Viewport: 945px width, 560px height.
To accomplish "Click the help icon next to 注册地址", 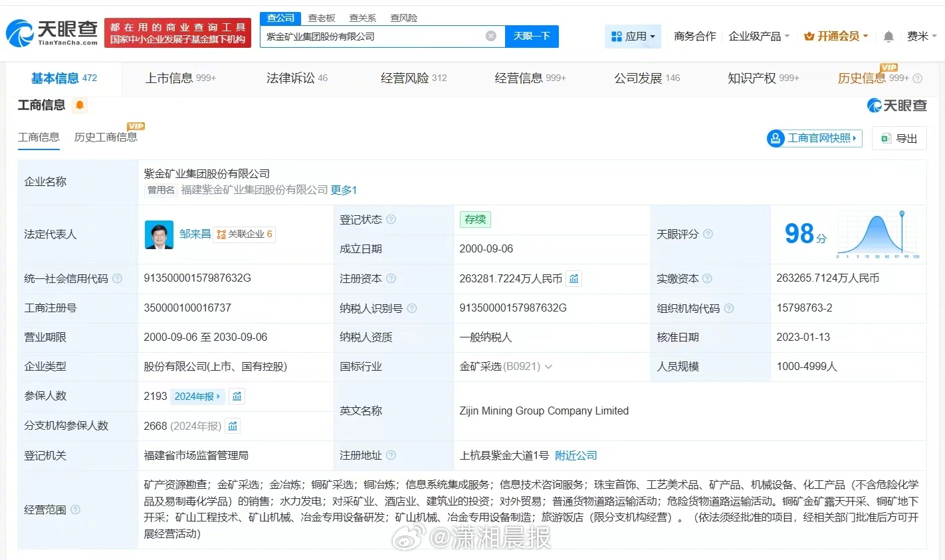I will click(x=391, y=455).
